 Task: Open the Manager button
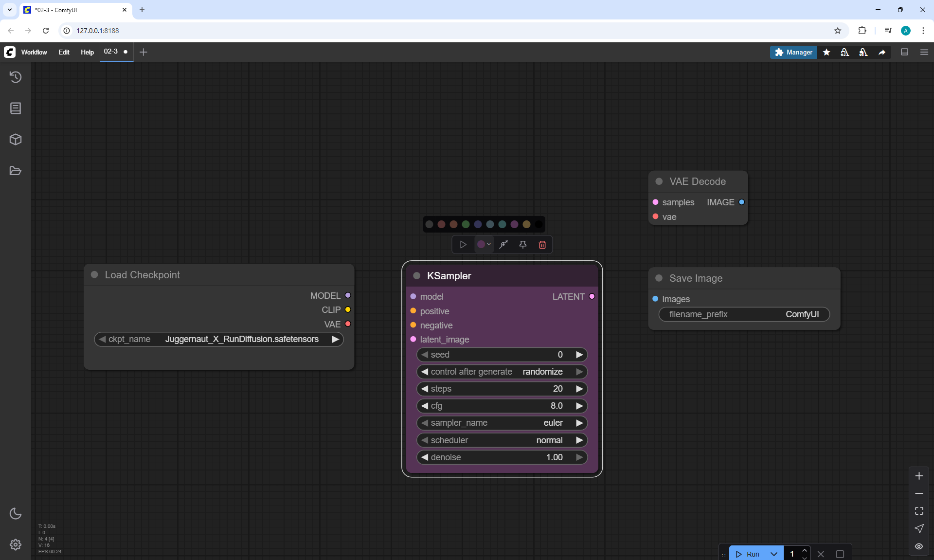click(793, 52)
